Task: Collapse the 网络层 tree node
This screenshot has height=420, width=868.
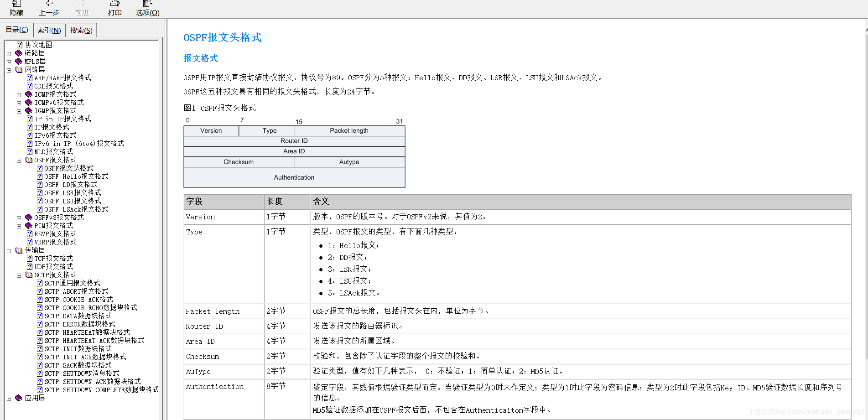Action: (x=9, y=70)
